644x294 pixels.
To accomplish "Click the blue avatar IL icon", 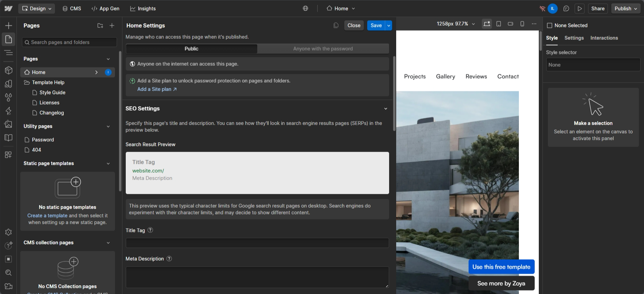I will point(553,8).
